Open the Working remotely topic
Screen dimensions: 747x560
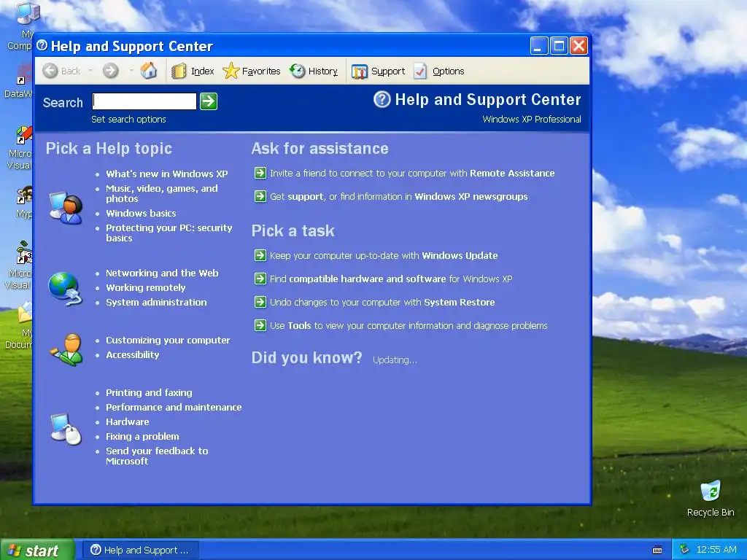[146, 287]
